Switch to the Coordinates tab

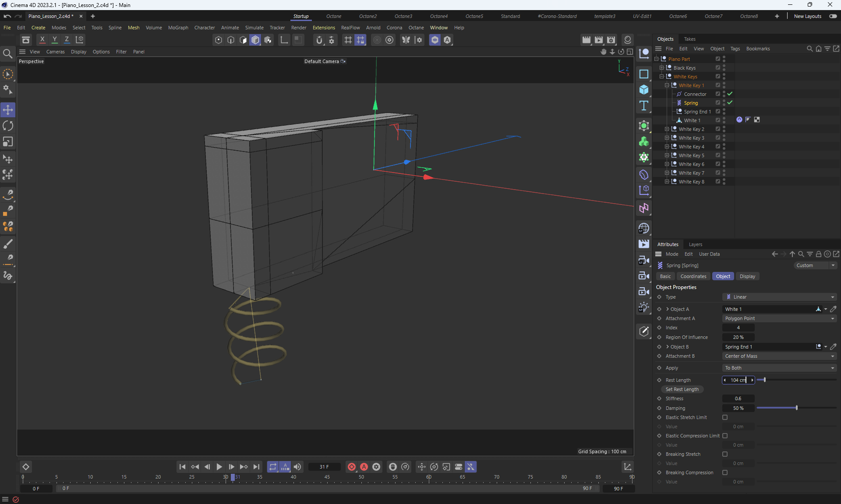pos(693,276)
